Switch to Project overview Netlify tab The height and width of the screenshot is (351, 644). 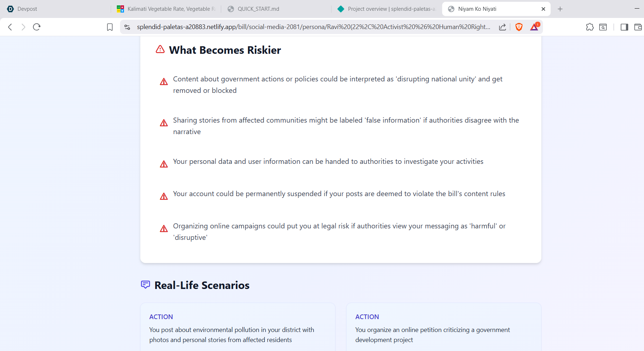click(386, 9)
